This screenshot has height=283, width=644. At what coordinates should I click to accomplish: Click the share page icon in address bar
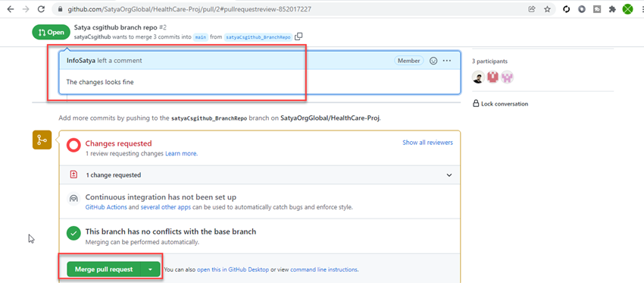point(532,9)
